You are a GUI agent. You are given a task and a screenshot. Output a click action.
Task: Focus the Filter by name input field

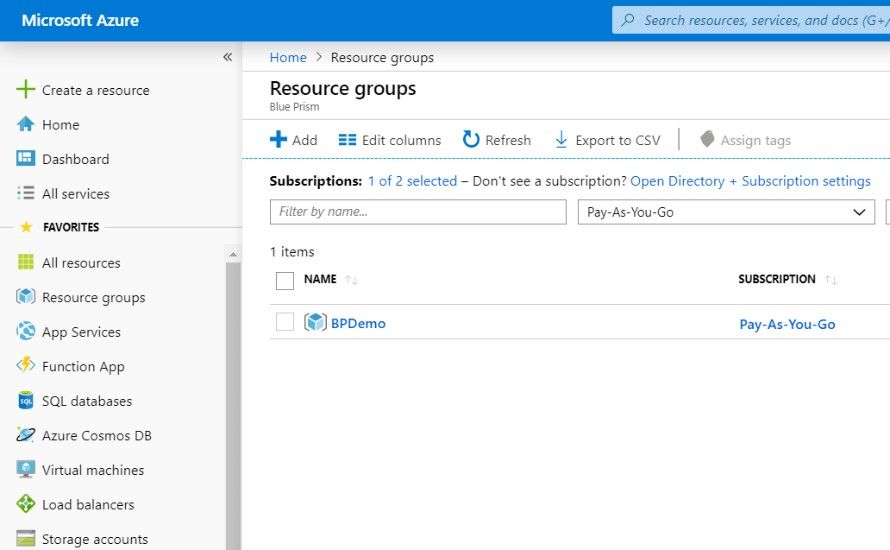click(418, 212)
